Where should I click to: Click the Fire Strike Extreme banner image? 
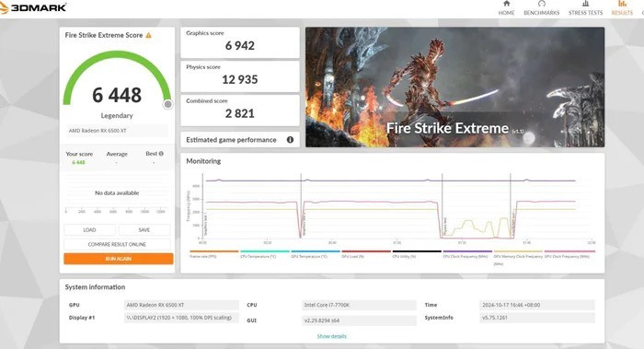pos(455,87)
